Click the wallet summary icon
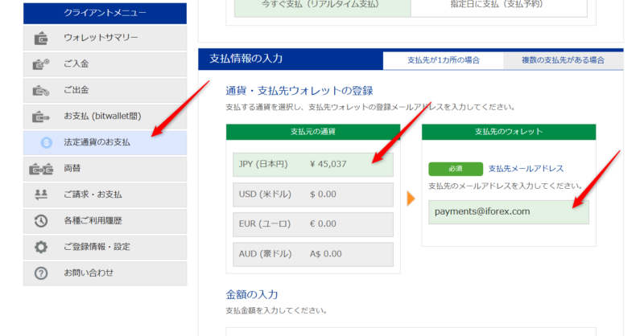This screenshot has height=336, width=644. 41,38
